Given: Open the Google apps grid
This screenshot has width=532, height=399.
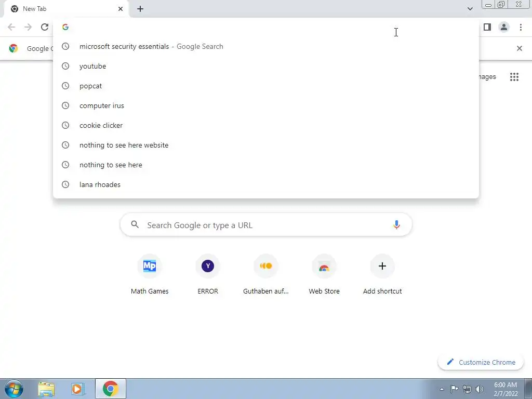Looking at the screenshot, I should point(514,77).
